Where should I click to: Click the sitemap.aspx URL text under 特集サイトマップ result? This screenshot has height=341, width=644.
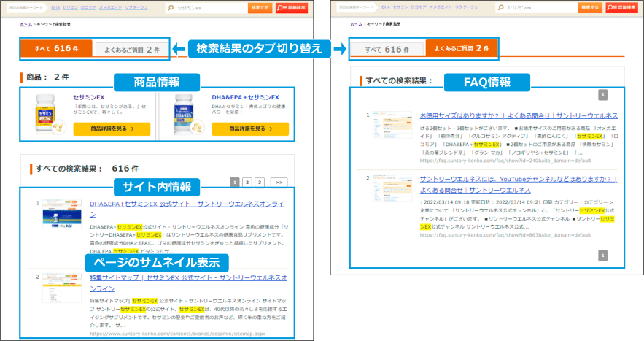point(177,334)
